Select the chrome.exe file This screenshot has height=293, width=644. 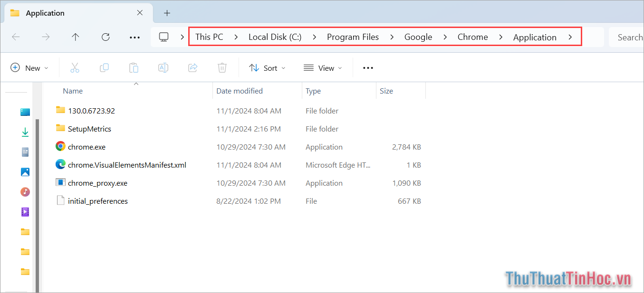pos(86,147)
